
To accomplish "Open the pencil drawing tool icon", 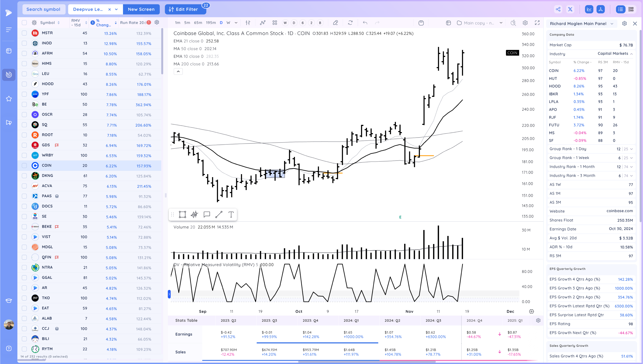I will pyautogui.click(x=335, y=23).
